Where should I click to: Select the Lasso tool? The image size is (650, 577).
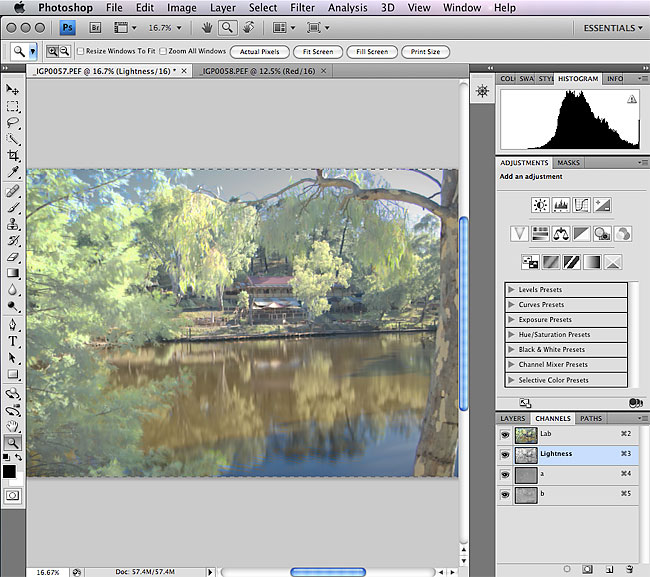(13, 122)
